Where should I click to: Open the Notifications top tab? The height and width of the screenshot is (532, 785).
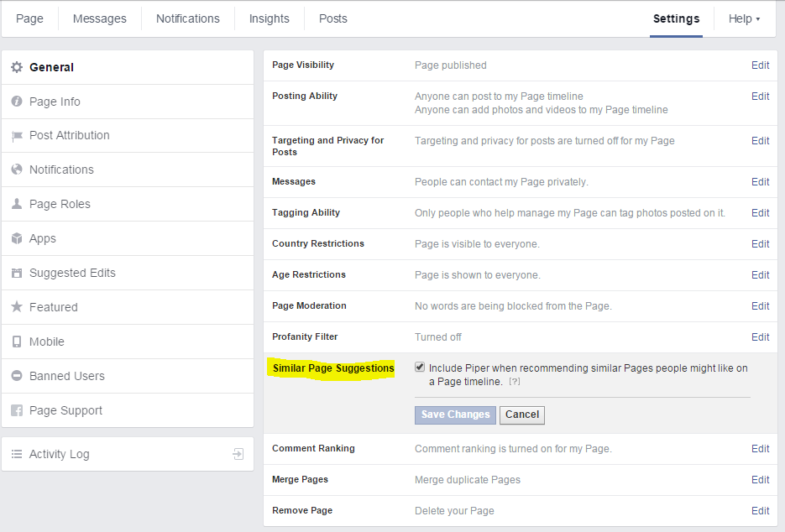click(x=188, y=19)
